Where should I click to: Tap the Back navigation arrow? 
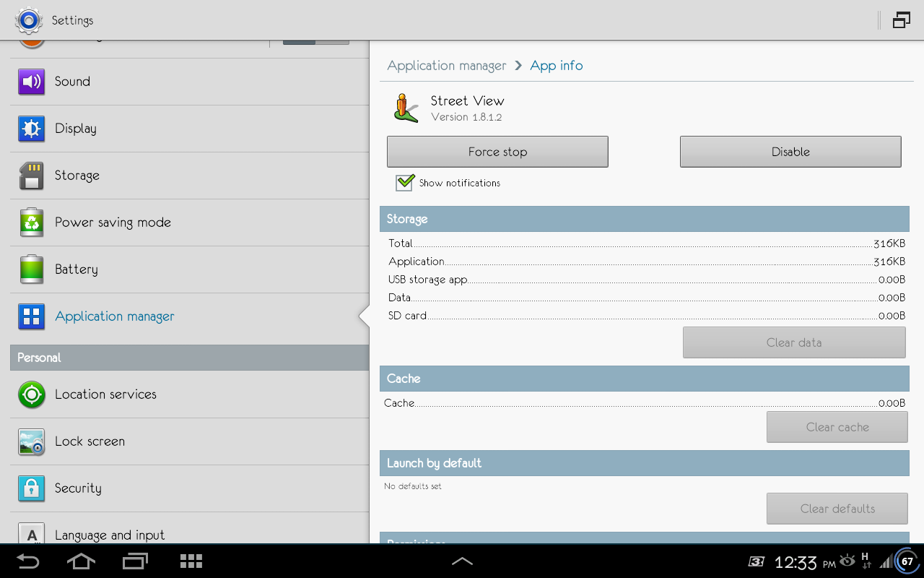tap(28, 561)
